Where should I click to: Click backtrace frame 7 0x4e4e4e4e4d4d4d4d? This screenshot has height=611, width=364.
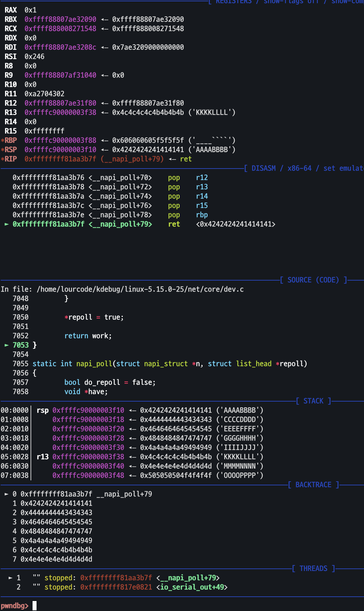(52, 559)
